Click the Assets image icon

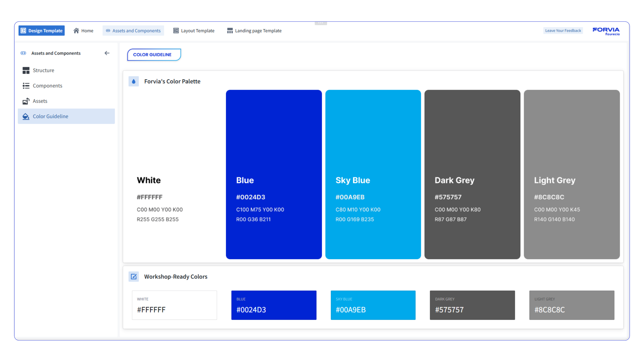coord(26,101)
